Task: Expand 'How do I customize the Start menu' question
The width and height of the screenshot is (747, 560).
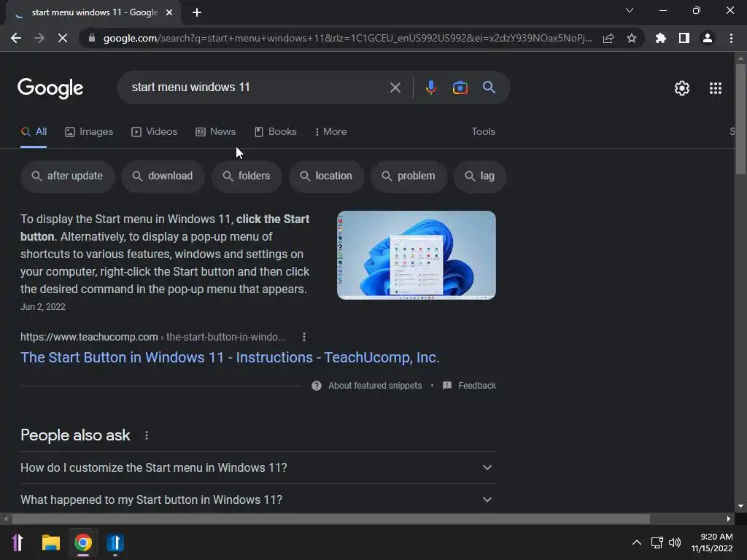Action: (258, 467)
